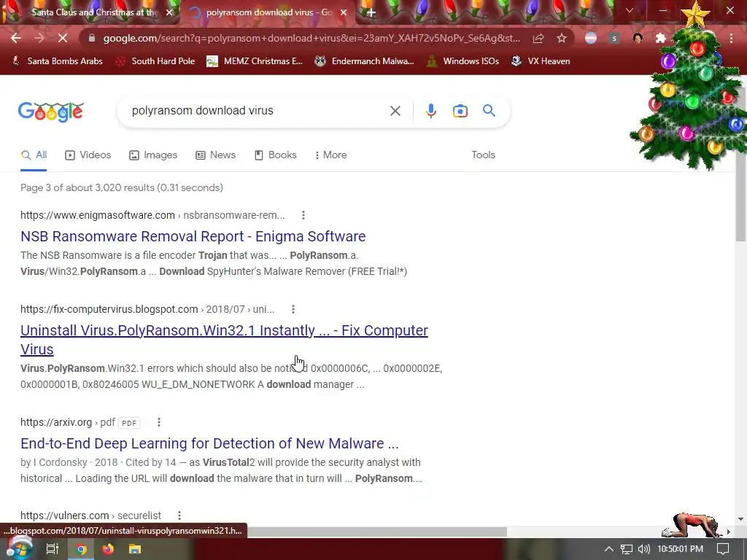The height and width of the screenshot is (560, 747).
Task: Open the Chrome three-dot menu
Action: click(x=731, y=38)
